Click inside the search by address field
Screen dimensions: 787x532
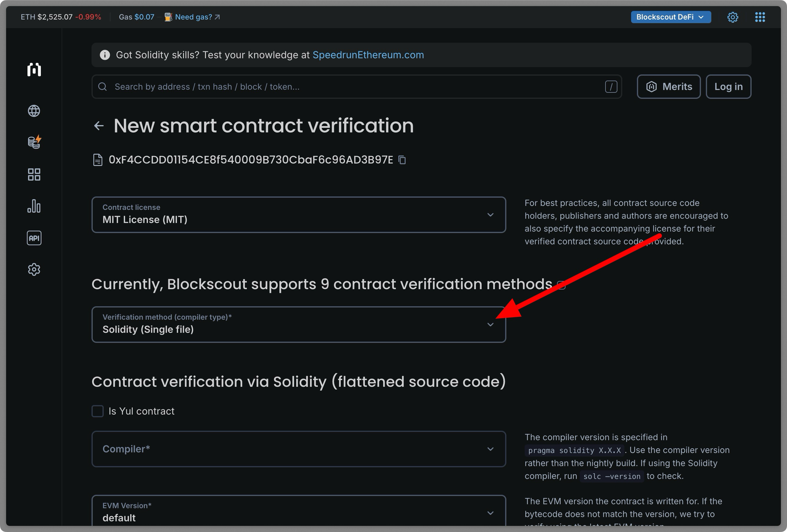click(x=275, y=87)
